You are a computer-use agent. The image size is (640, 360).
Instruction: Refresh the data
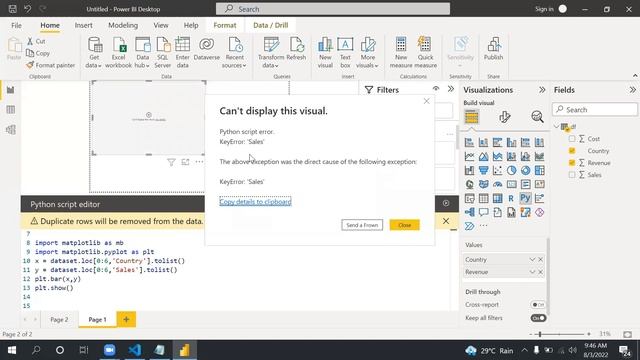pyautogui.click(x=296, y=49)
